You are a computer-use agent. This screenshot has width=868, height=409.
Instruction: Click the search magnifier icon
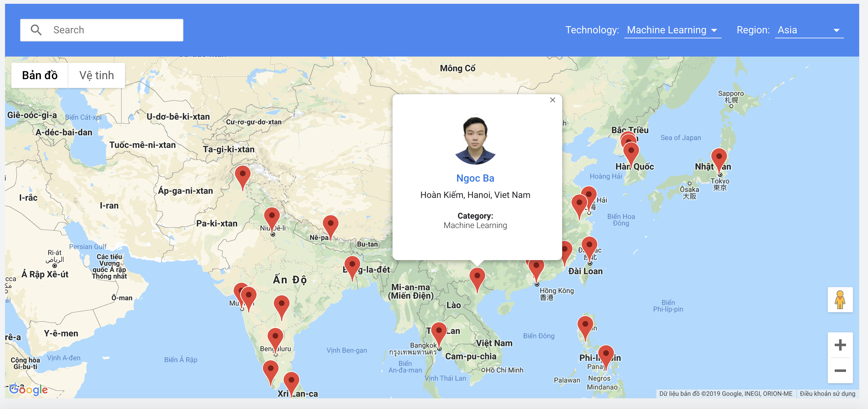click(x=36, y=30)
